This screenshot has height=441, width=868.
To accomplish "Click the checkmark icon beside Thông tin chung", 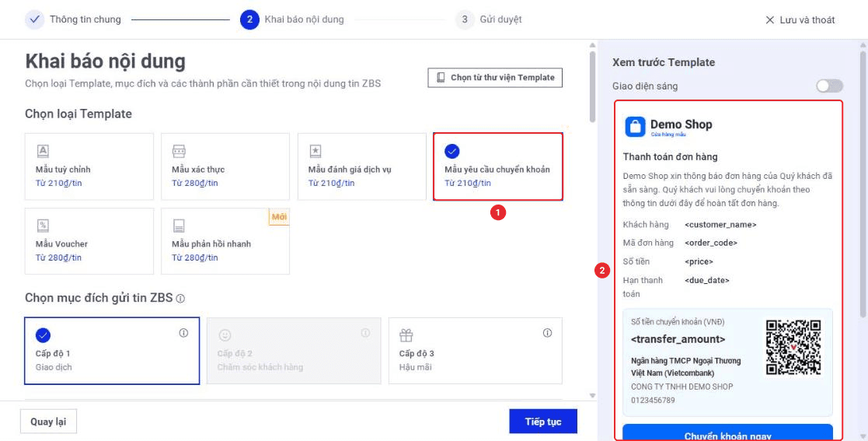I will [35, 19].
